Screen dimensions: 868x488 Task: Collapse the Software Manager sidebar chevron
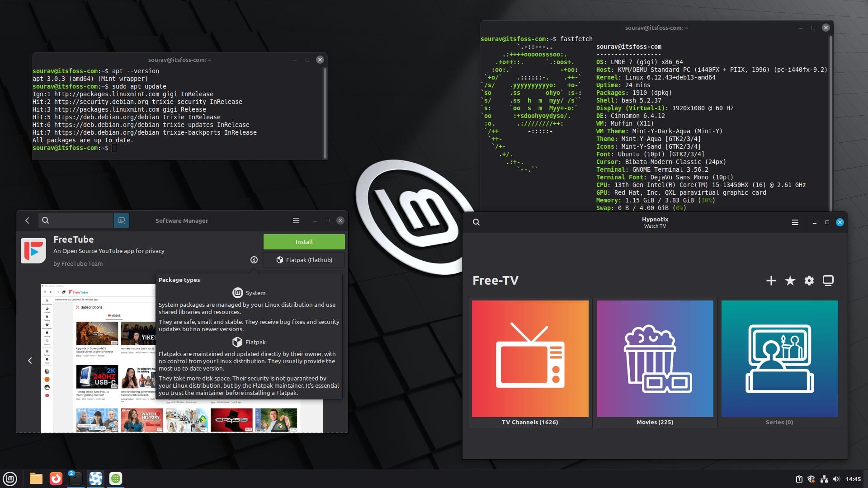tap(30, 361)
